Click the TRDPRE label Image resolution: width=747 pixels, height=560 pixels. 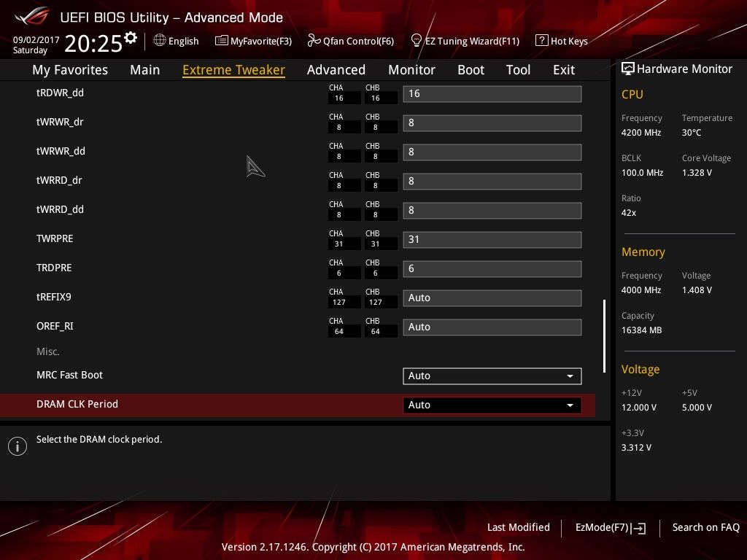click(54, 268)
